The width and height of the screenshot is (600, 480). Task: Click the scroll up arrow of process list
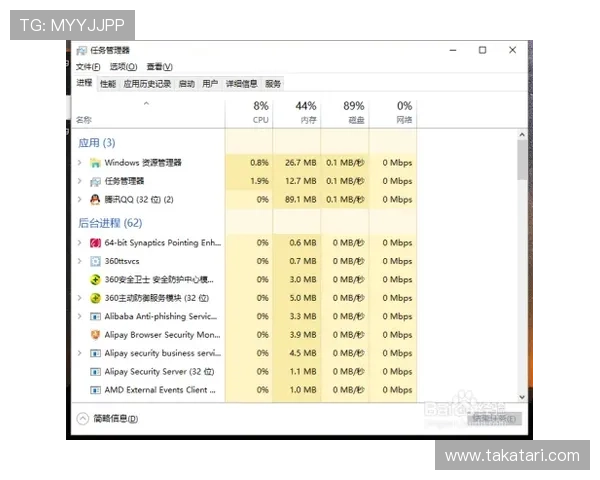click(x=522, y=135)
